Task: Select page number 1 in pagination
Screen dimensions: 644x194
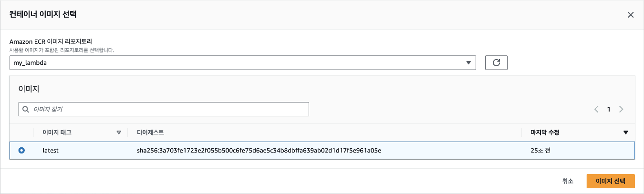Action: (609, 109)
